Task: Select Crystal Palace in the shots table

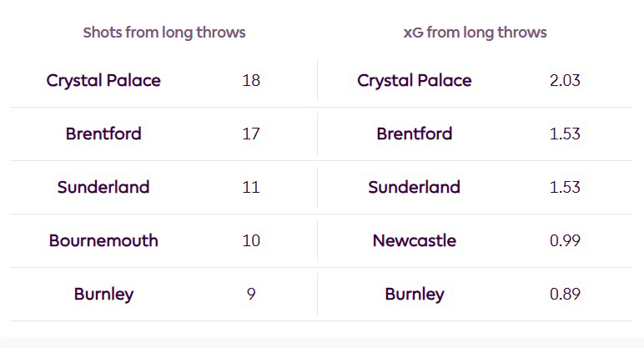Action: 103,81
